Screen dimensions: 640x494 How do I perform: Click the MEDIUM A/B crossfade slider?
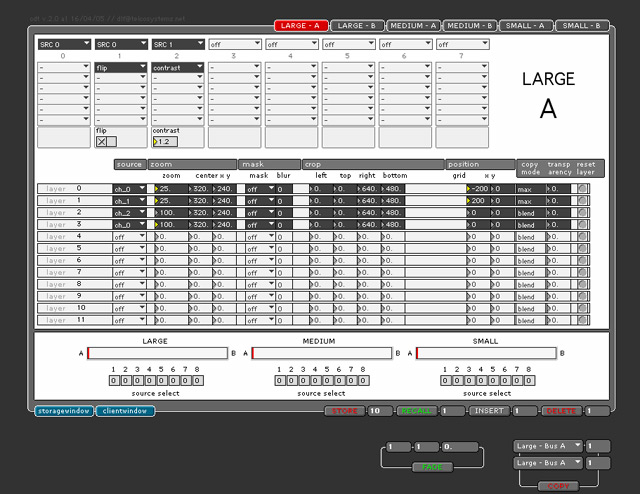click(322, 353)
